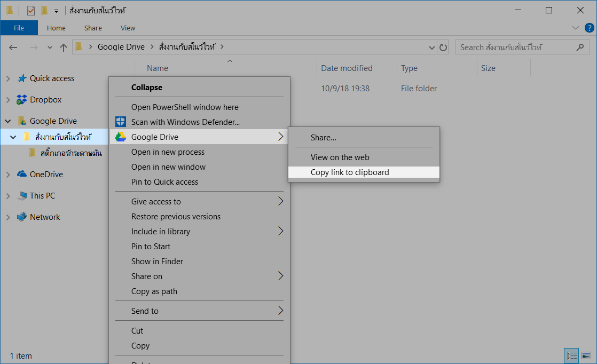597x364 pixels.
Task: Go forward with the right arrow
Action: pyautogui.click(x=34, y=47)
